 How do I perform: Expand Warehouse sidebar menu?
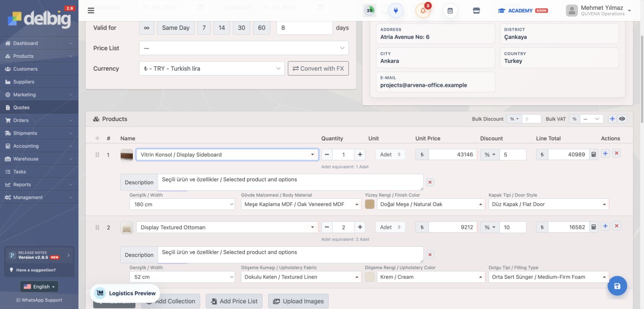point(39,159)
